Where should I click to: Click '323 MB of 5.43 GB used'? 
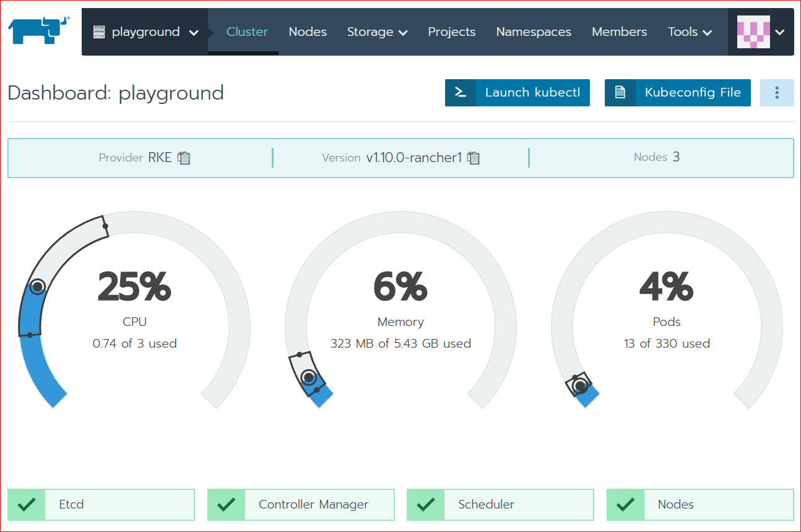(x=400, y=343)
